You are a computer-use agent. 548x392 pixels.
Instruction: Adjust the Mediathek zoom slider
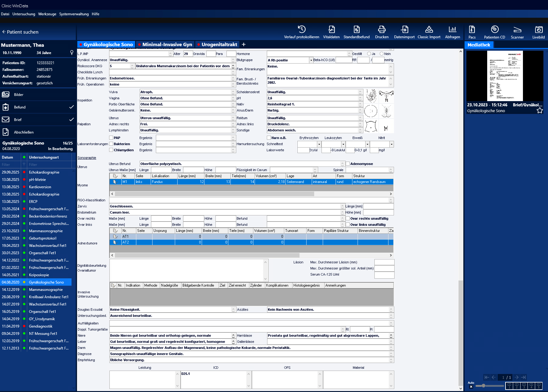[x=484, y=386]
